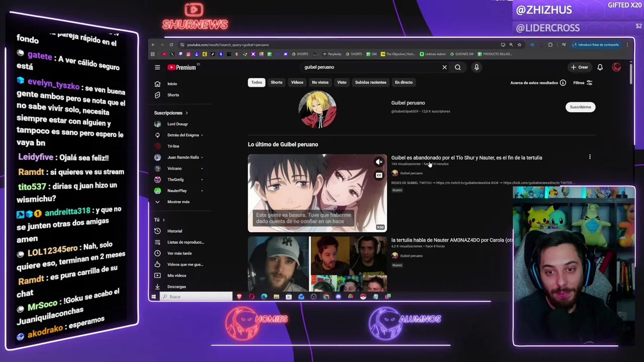Open the la tertulia habla de Nauter thumbnail
The image size is (644, 362).
[317, 264]
